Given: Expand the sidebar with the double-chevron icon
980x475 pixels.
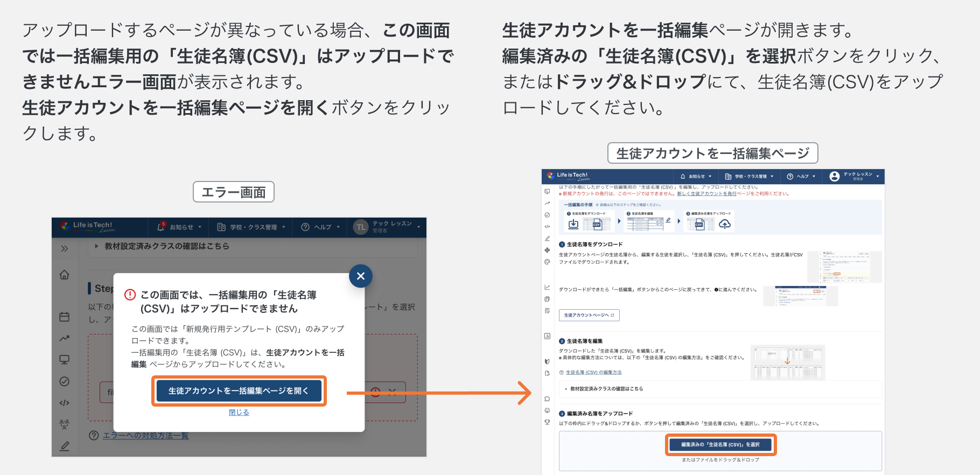Looking at the screenshot, I should click(x=65, y=248).
